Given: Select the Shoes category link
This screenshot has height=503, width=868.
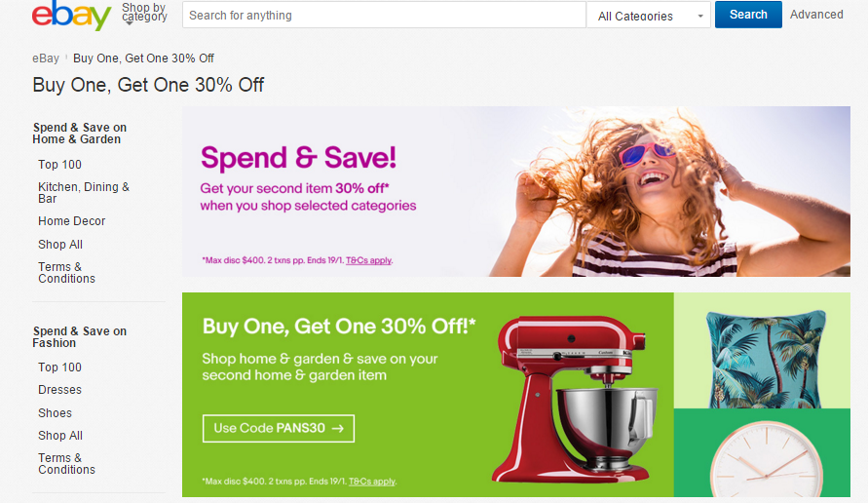Looking at the screenshot, I should (55, 412).
